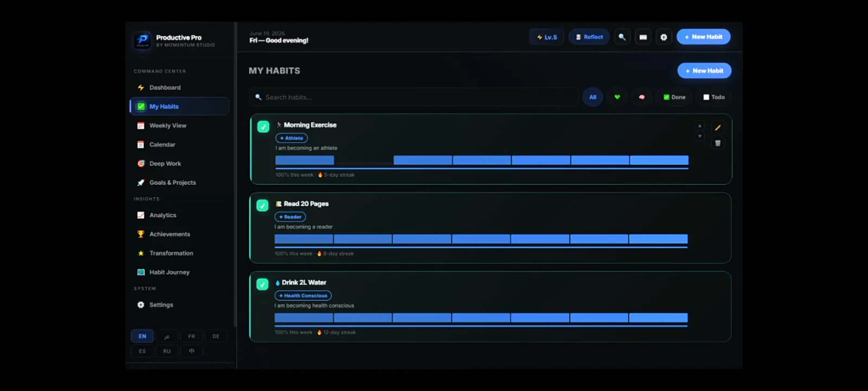Click the sidebar vertical scrollbar
Screen dimensions: 868x391
click(235, 174)
